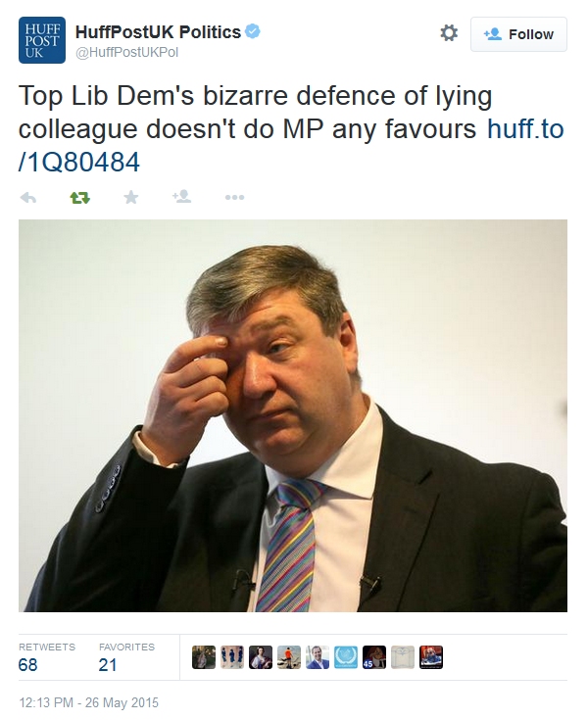Image resolution: width=588 pixels, height=720 pixels.
Task: Follow HuffPostUK Politics
Action: click(x=518, y=34)
